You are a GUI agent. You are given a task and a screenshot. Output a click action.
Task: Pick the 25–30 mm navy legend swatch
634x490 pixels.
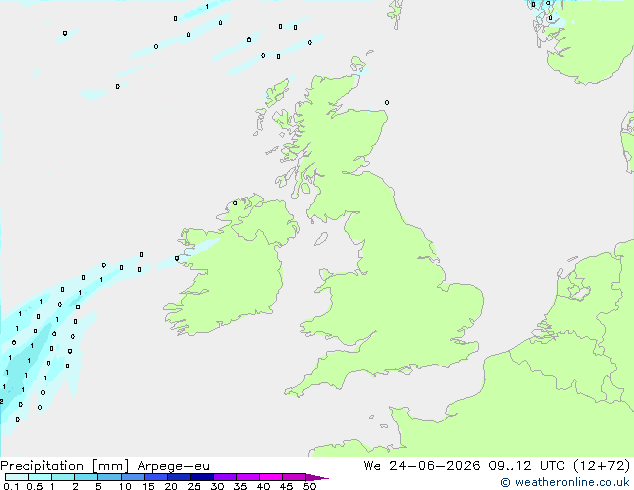coord(202,477)
